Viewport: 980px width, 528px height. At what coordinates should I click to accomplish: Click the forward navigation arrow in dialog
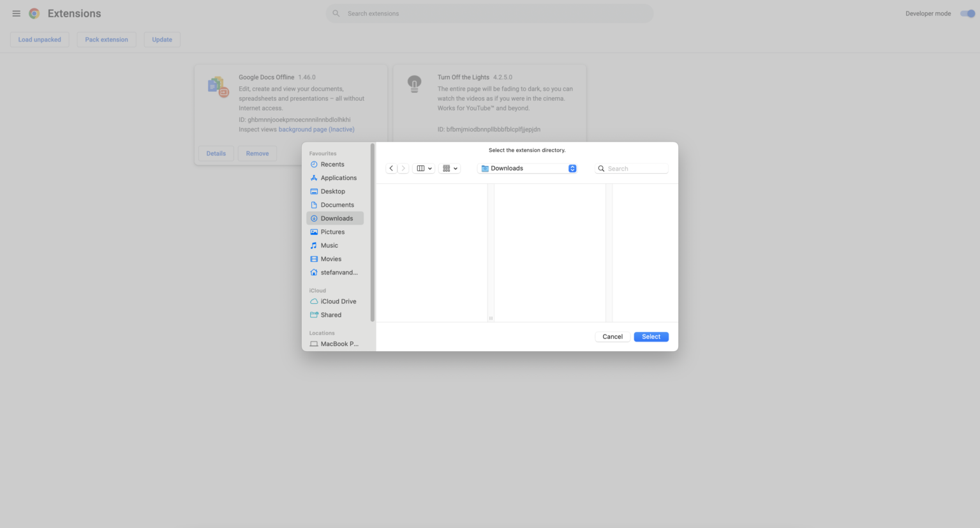click(x=403, y=168)
